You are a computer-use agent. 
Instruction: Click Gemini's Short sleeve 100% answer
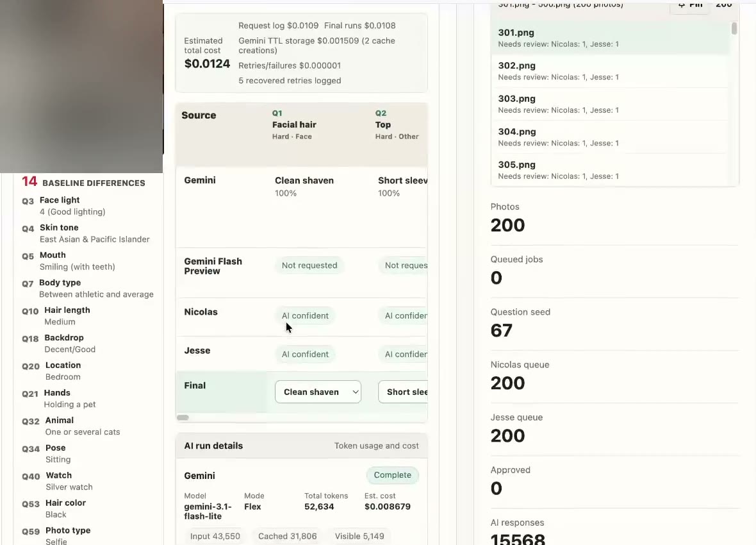[x=402, y=187]
